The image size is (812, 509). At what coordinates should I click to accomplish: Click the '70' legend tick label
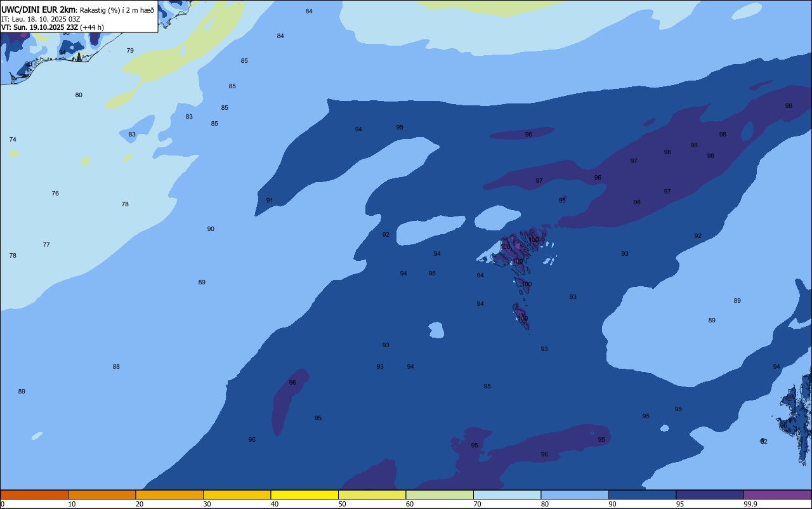point(477,504)
